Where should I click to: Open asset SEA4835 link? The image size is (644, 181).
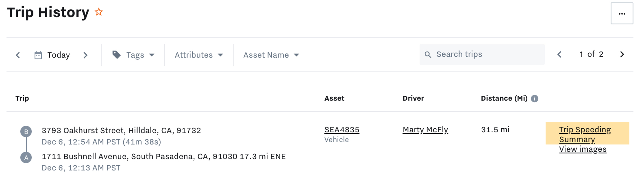pyautogui.click(x=342, y=130)
